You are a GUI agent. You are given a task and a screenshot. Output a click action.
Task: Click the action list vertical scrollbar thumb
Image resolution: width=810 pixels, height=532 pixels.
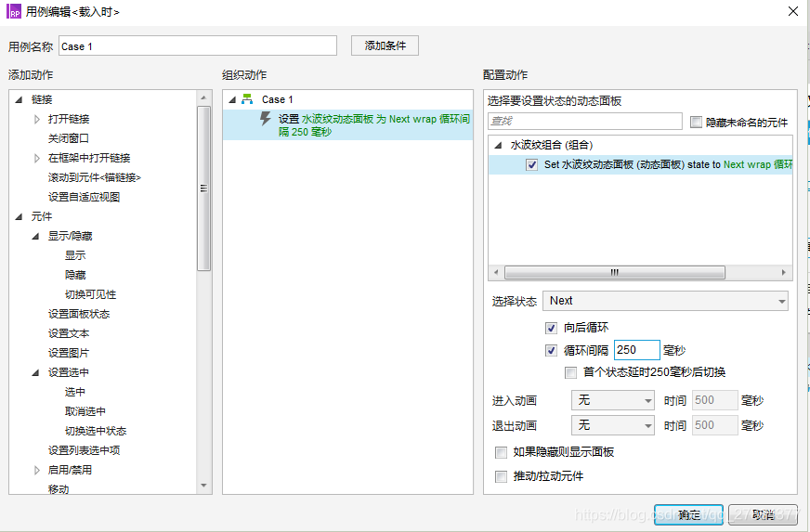pyautogui.click(x=203, y=188)
